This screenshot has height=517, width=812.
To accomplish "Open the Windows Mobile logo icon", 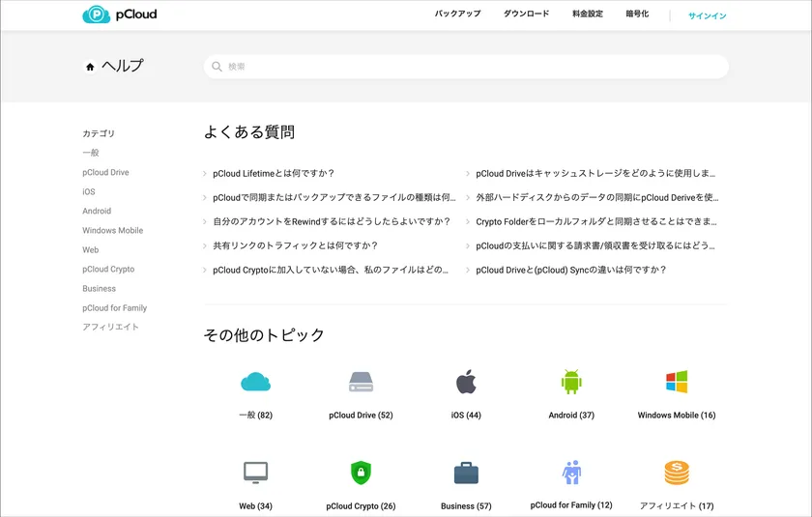I will [x=676, y=382].
